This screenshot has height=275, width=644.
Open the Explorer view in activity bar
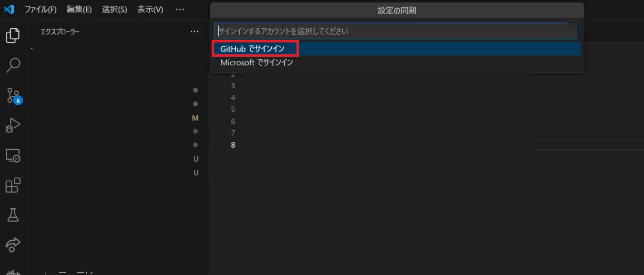click(13, 35)
